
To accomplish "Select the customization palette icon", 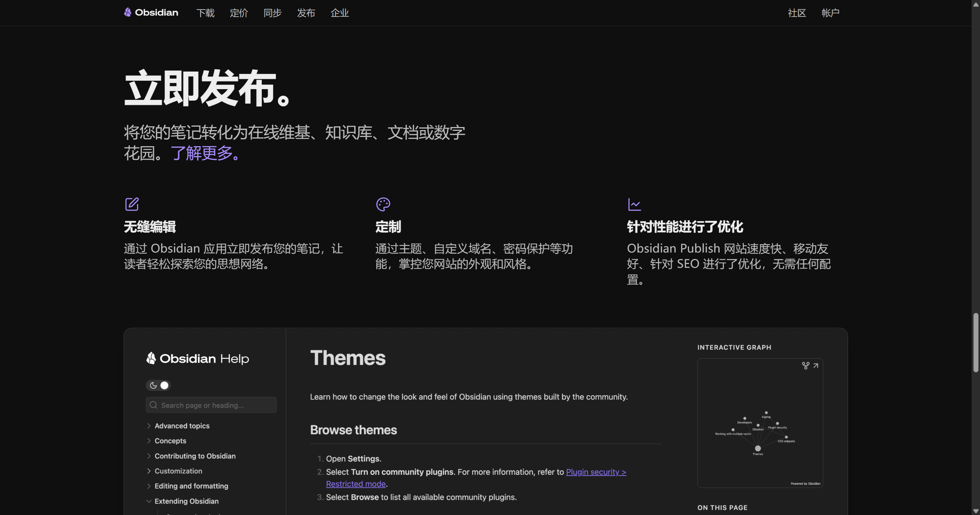I will tap(383, 204).
